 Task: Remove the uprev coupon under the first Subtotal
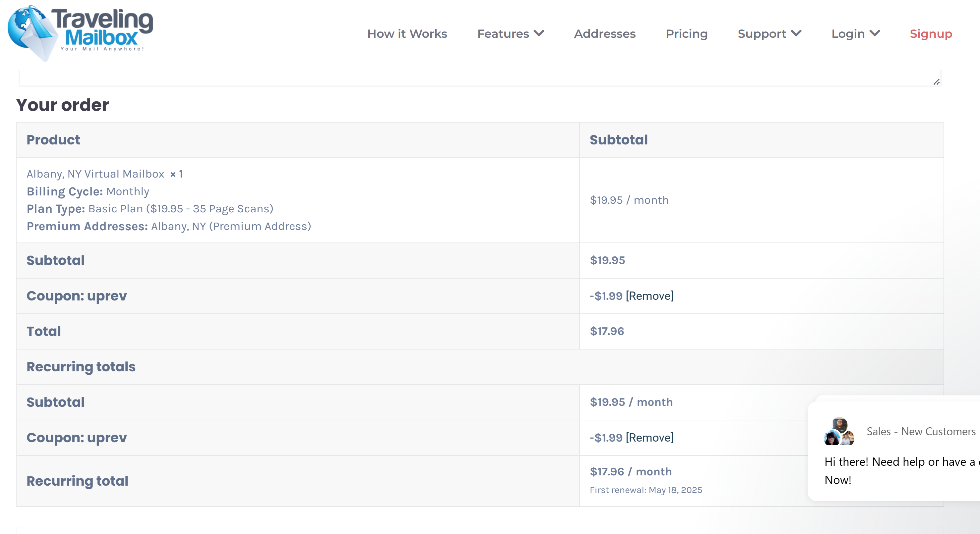click(649, 296)
